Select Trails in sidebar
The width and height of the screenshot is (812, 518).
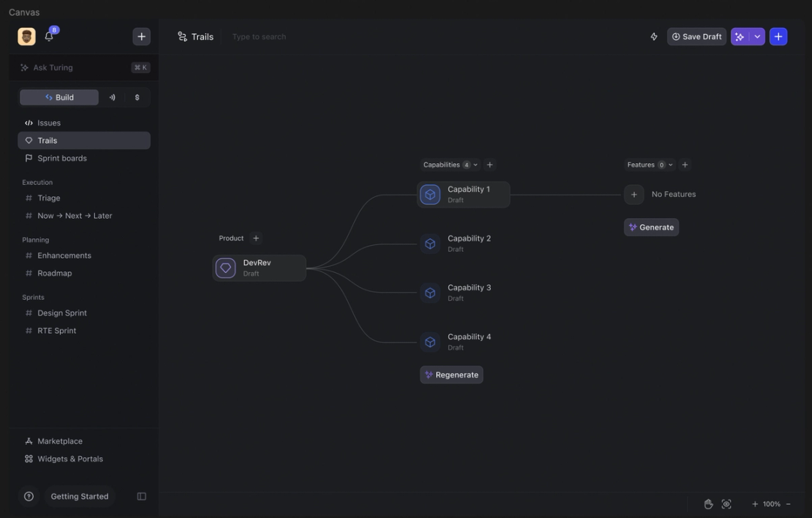pyautogui.click(x=84, y=141)
